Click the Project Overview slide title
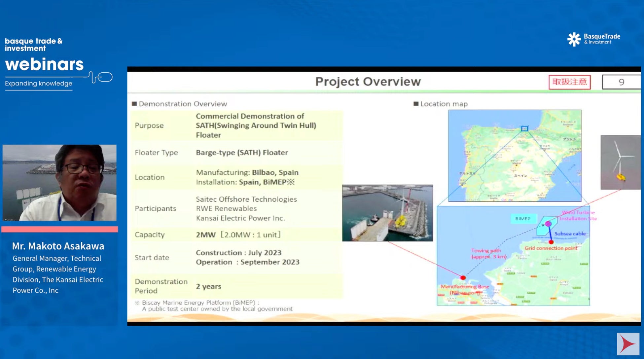Image resolution: width=644 pixels, height=359 pixels. click(368, 82)
